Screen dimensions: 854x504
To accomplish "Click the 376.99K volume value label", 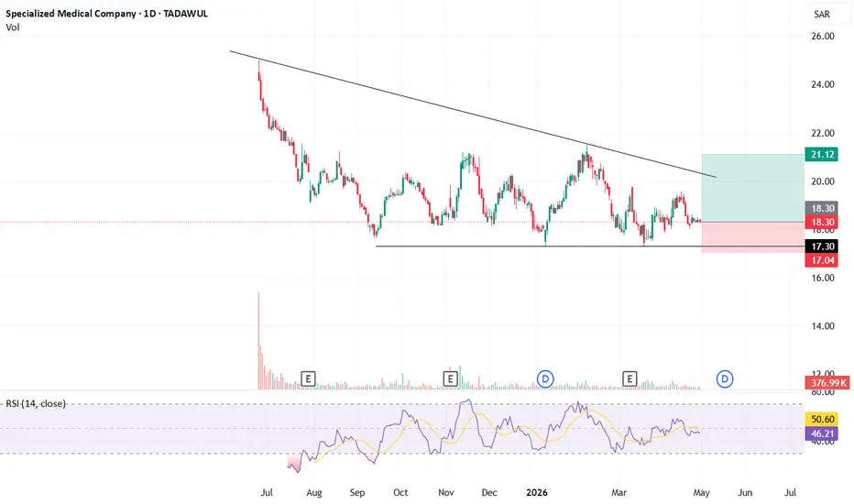I will [x=827, y=383].
